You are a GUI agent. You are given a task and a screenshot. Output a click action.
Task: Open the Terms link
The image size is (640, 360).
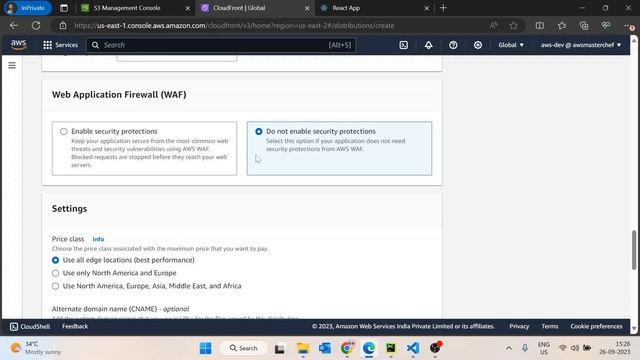tap(549, 327)
